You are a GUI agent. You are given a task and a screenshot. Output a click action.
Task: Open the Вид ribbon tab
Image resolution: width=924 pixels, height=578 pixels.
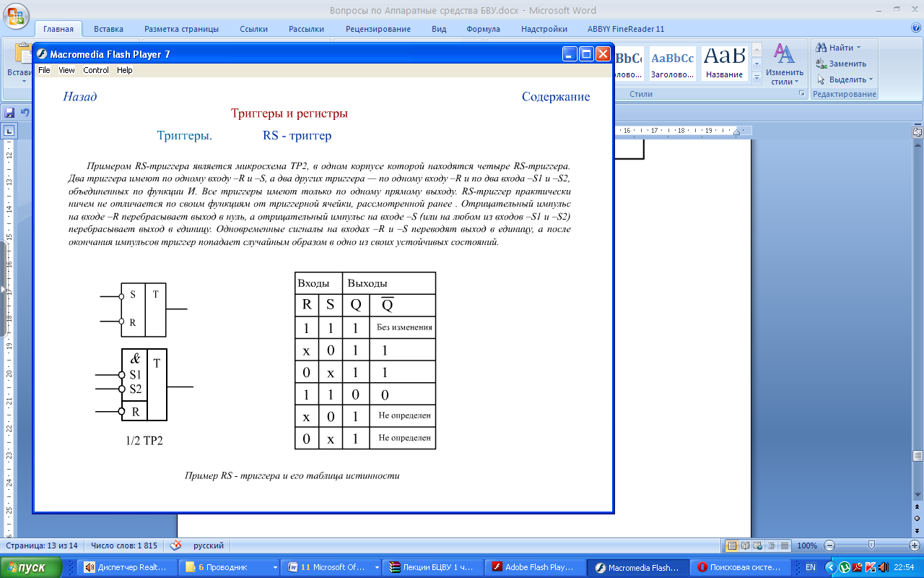[x=439, y=29]
